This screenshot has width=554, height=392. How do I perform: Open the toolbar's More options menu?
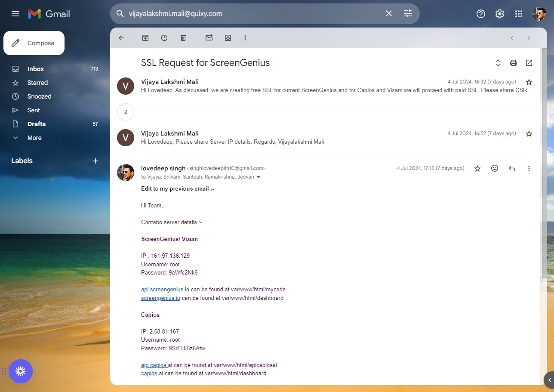[x=245, y=38]
